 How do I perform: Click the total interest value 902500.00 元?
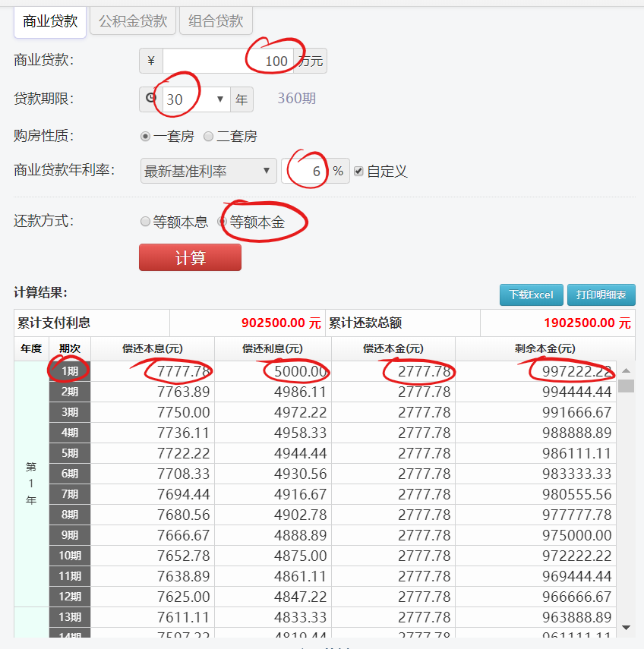click(x=281, y=323)
